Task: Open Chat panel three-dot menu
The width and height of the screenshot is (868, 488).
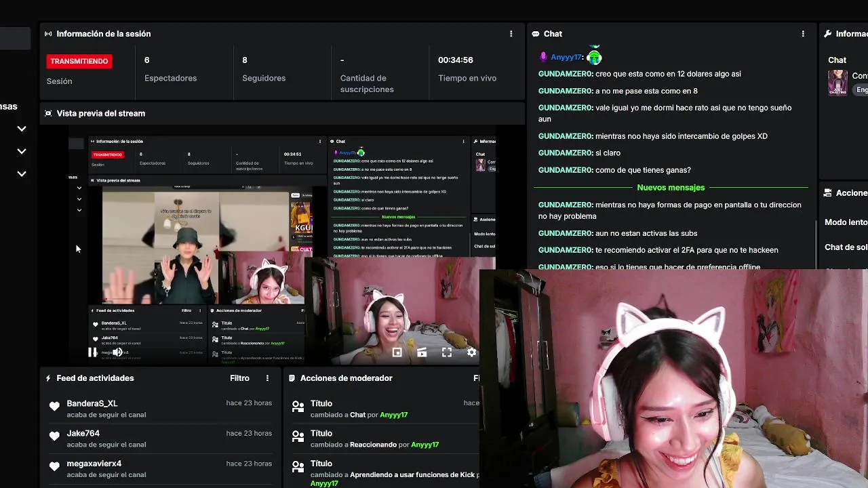Action: [x=803, y=34]
